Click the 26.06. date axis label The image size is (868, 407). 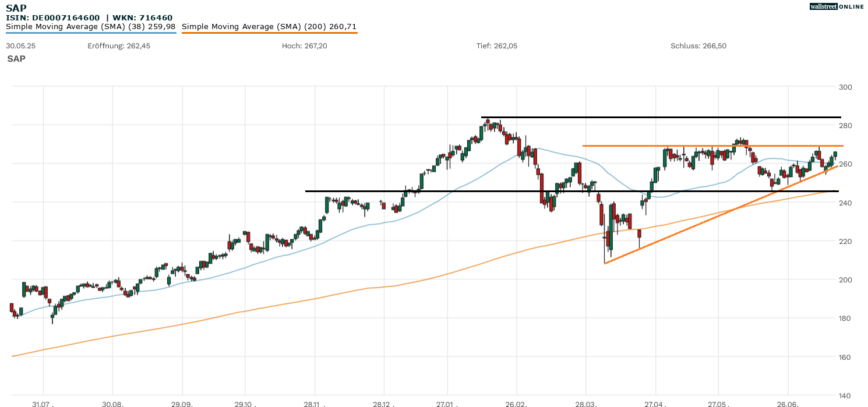coord(788,404)
